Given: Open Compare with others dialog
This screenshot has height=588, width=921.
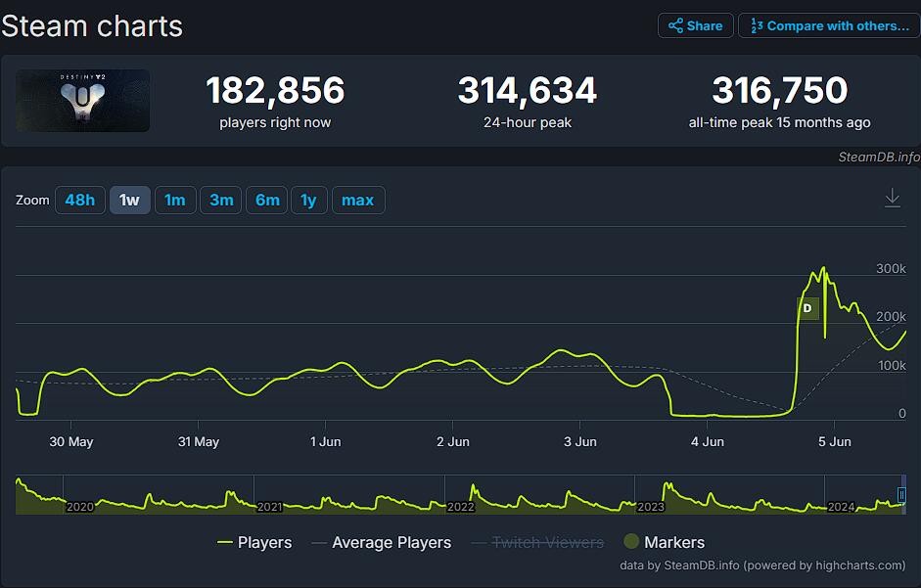Looking at the screenshot, I should pos(829,26).
